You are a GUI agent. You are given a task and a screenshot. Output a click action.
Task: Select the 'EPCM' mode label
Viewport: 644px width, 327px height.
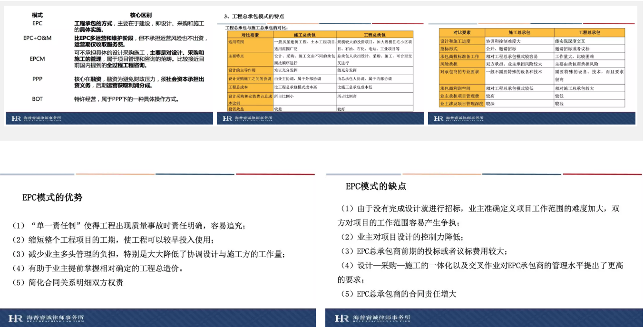38,59
